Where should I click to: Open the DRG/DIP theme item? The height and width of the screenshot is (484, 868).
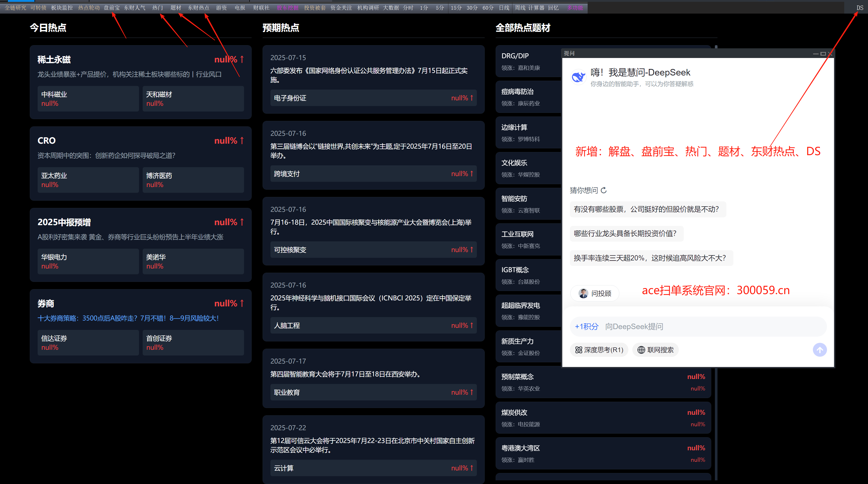pos(528,61)
